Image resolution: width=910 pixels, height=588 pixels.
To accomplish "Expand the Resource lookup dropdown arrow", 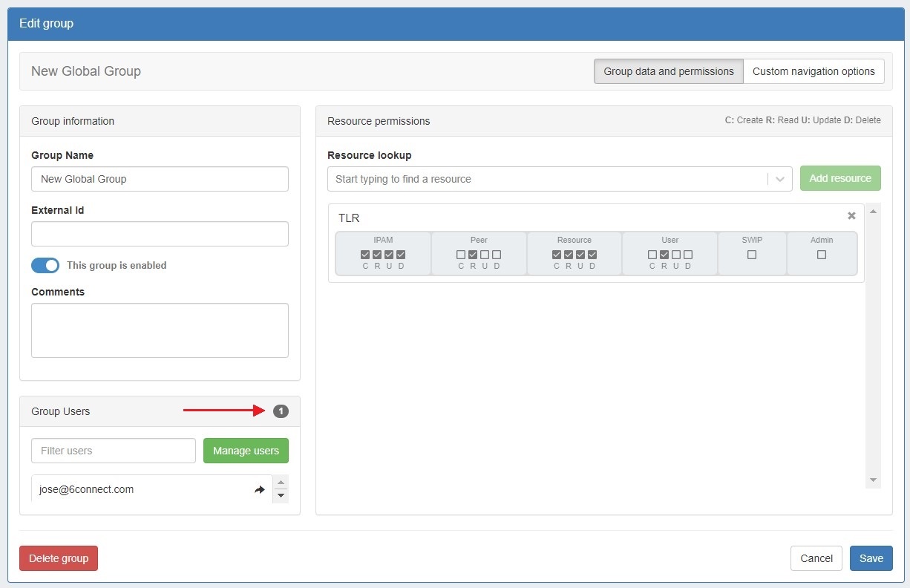I will pos(779,179).
